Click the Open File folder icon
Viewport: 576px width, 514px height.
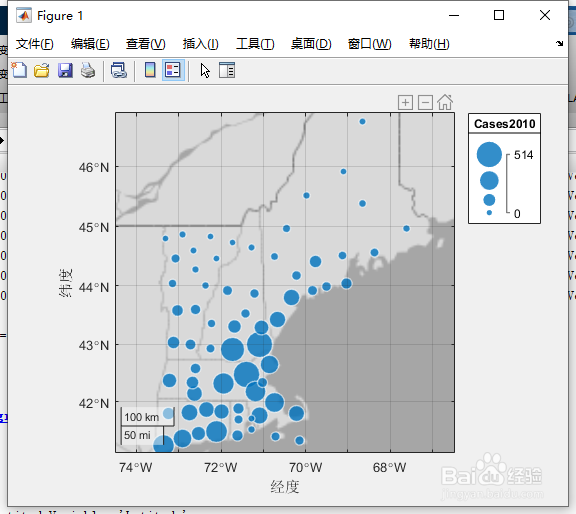point(42,70)
